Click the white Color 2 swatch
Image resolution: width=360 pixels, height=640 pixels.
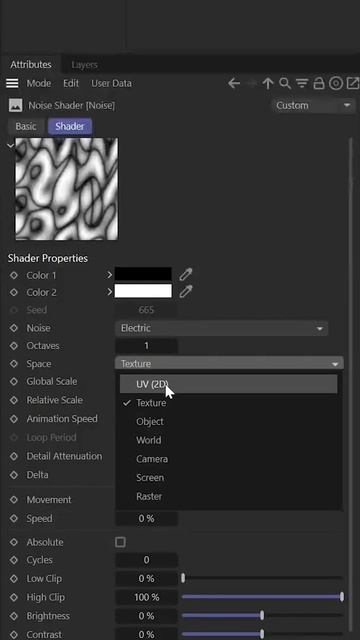[x=143, y=291]
